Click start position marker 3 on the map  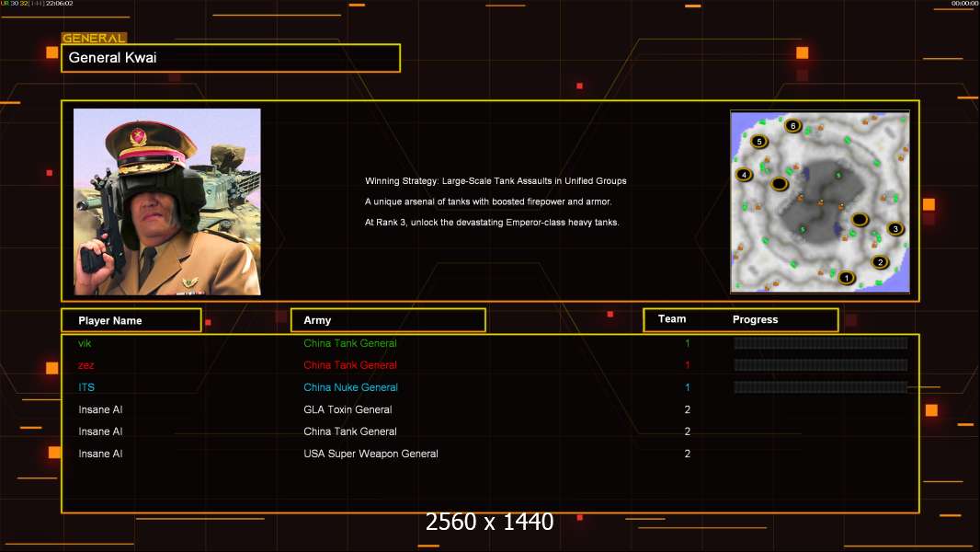(895, 229)
